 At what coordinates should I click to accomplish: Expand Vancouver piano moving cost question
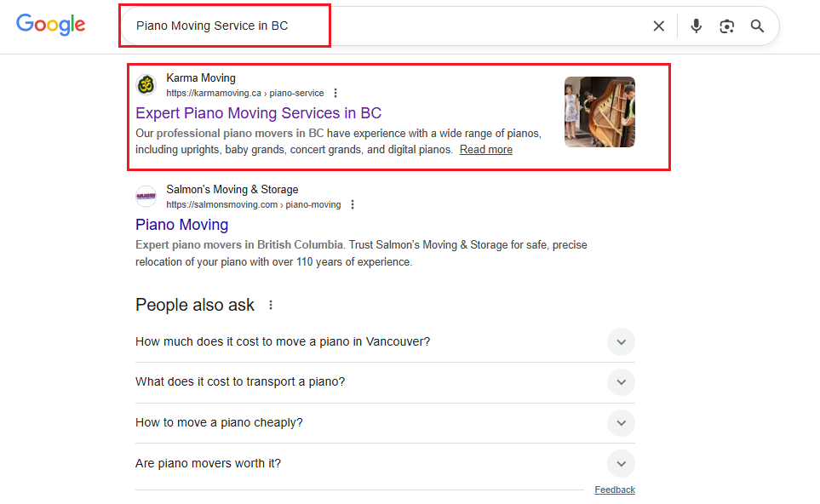(x=621, y=342)
